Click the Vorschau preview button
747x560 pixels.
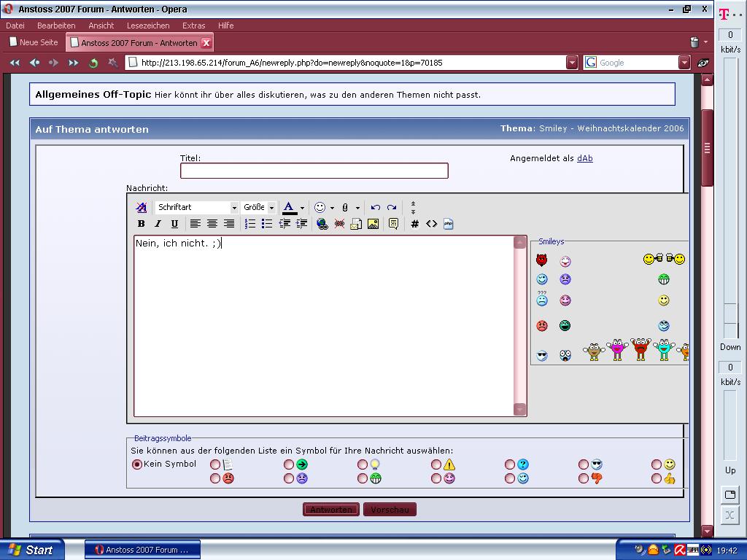point(390,510)
